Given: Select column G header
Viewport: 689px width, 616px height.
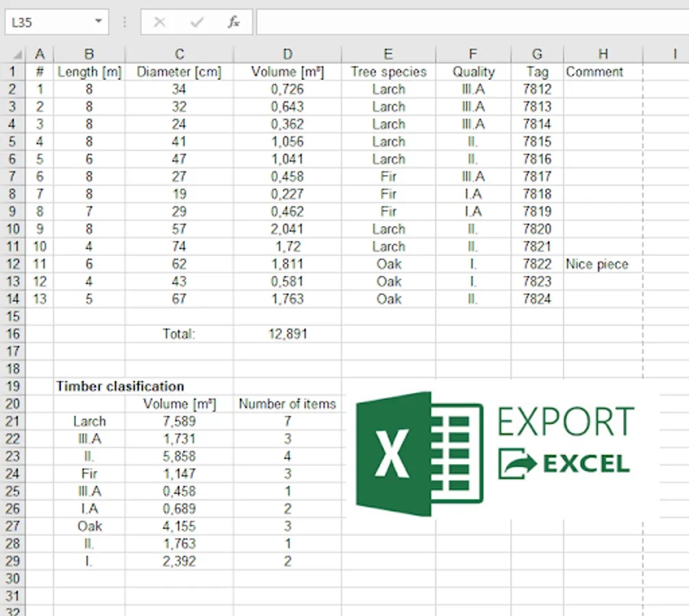Looking at the screenshot, I should click(537, 54).
